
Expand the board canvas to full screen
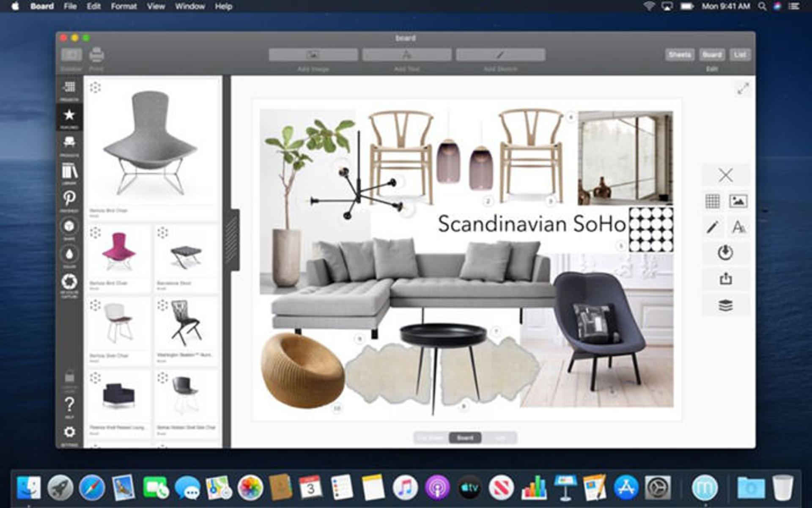[x=743, y=88]
